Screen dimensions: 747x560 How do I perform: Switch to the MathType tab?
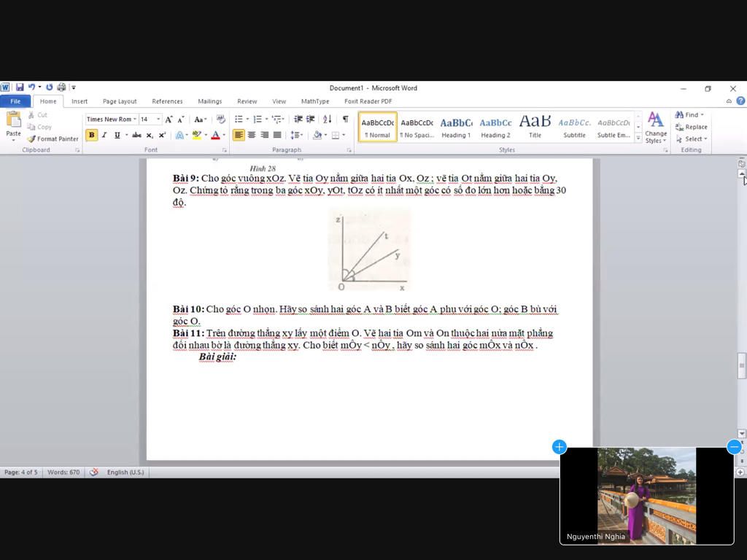(315, 101)
